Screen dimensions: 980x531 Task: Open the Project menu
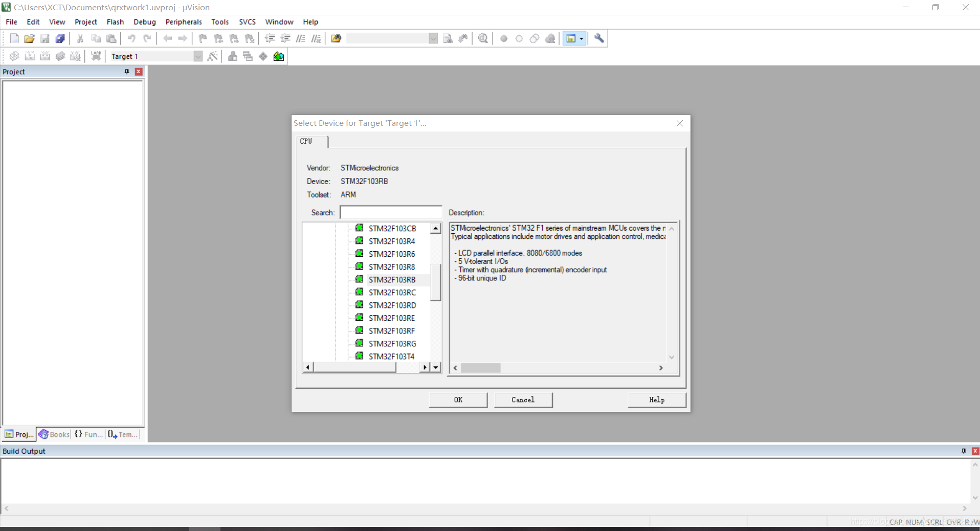point(86,22)
